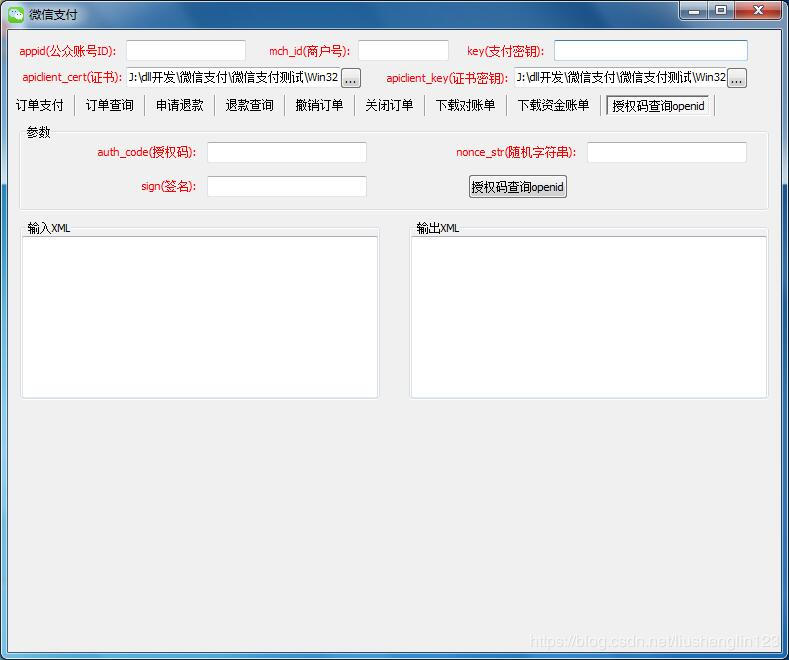Click the sign(签名) label
Viewport: 789px width, 660px height.
pyautogui.click(x=168, y=186)
